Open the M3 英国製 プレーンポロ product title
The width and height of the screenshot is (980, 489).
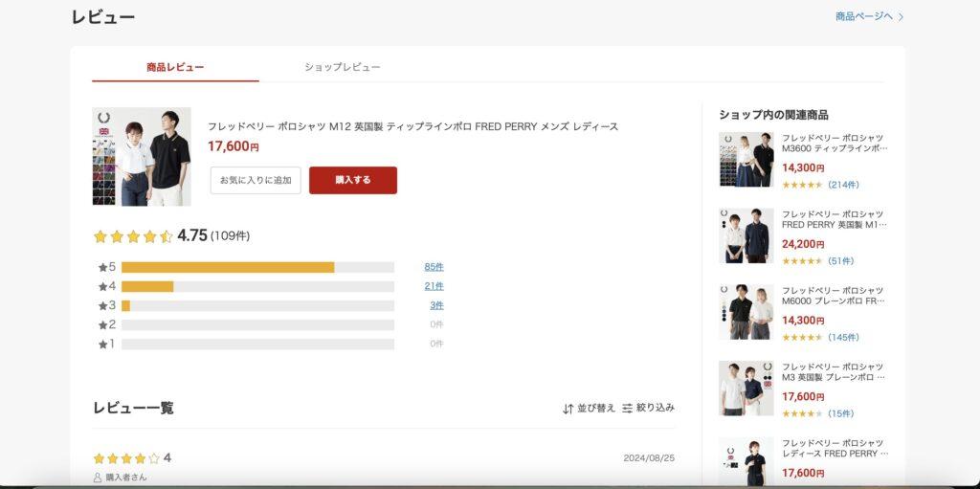pyautogui.click(x=834, y=372)
